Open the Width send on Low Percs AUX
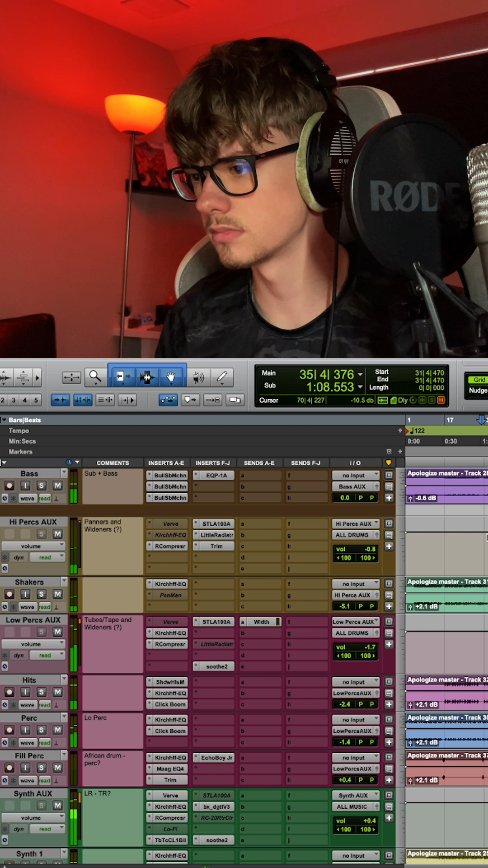Screen dimensions: 488x868 click(x=261, y=622)
